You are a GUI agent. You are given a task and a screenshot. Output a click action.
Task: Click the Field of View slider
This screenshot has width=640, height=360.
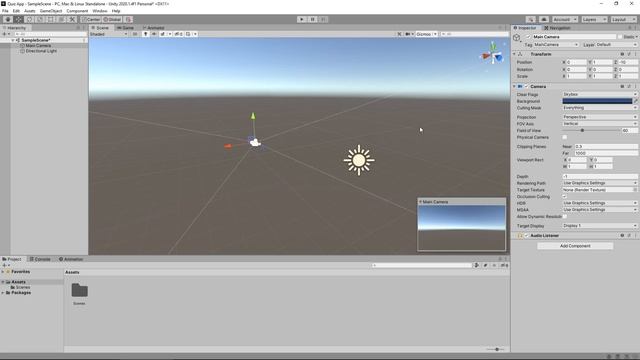click(591, 131)
